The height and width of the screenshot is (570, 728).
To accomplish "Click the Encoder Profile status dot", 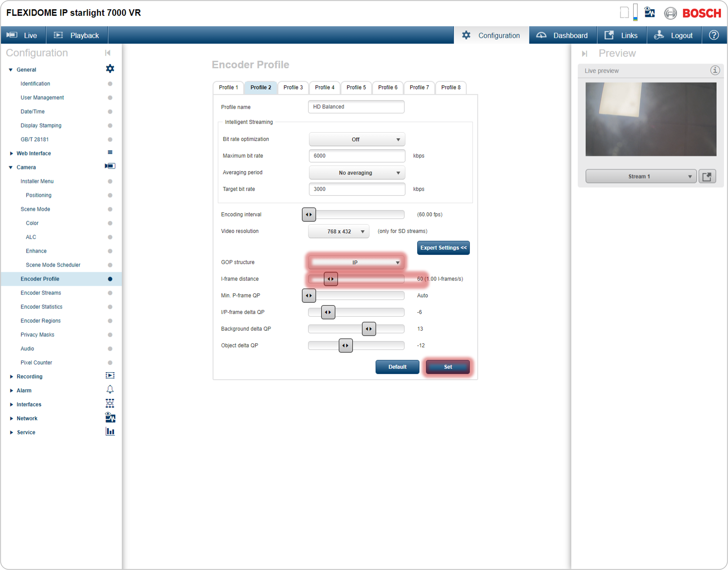I will click(x=110, y=279).
